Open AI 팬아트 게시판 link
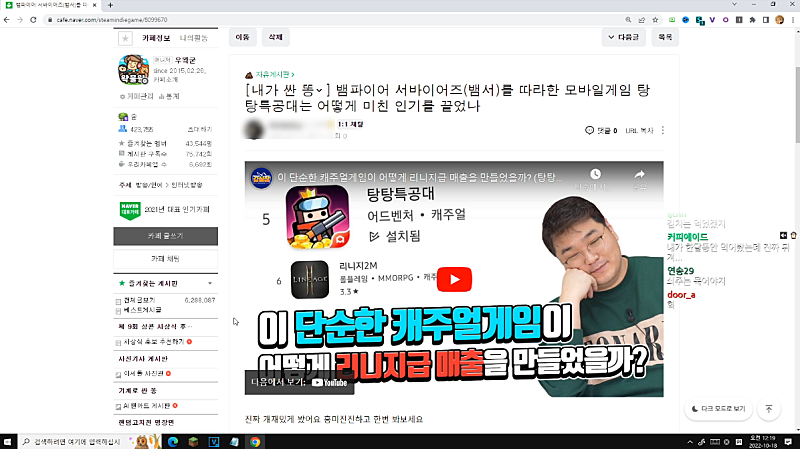This screenshot has height=449, width=800. point(146,406)
